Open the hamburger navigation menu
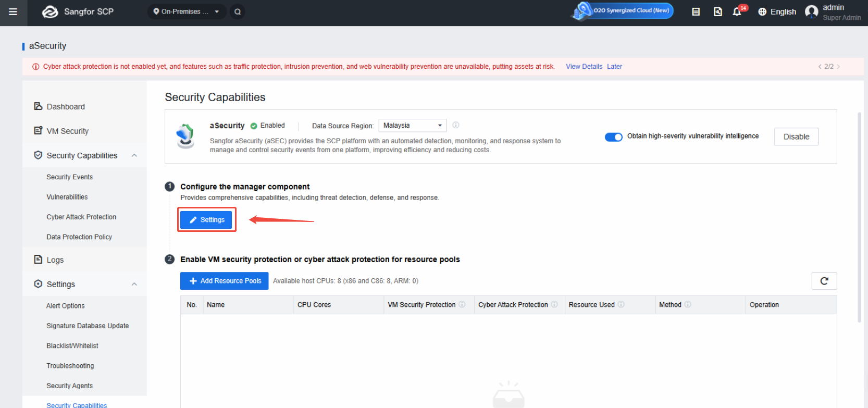The width and height of the screenshot is (868, 408). click(x=13, y=11)
